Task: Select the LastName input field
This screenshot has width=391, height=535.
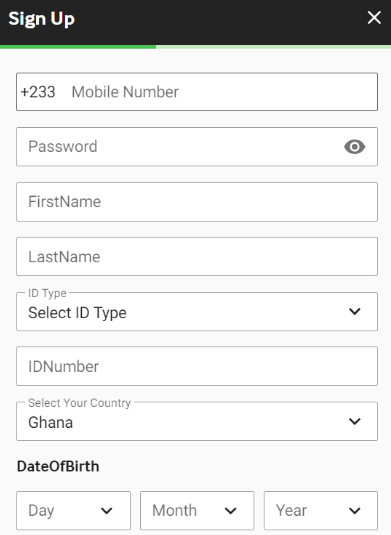Action: click(197, 257)
